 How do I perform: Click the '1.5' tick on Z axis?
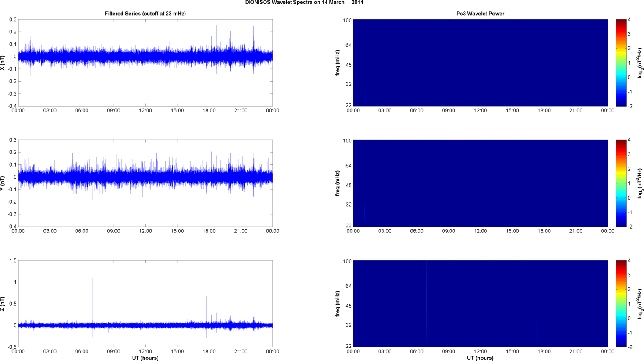pyautogui.click(x=13, y=261)
